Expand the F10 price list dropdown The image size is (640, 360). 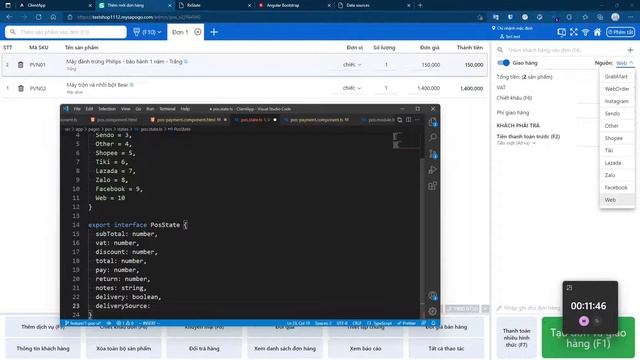tap(147, 32)
